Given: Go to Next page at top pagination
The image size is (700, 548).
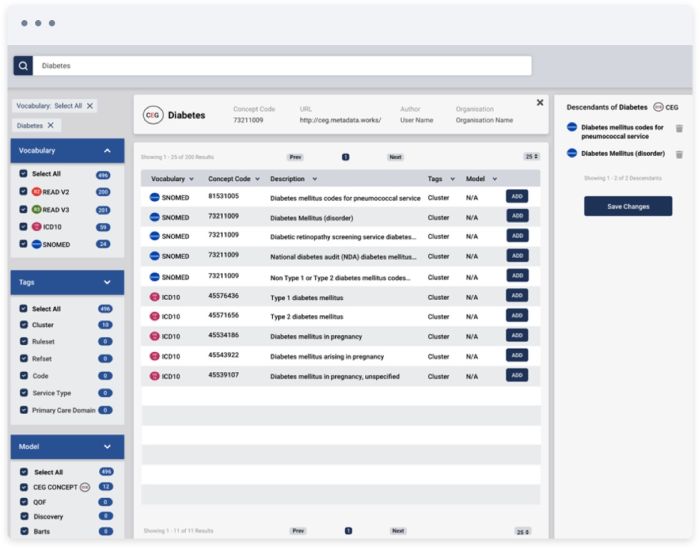Looking at the screenshot, I should tap(395, 157).
